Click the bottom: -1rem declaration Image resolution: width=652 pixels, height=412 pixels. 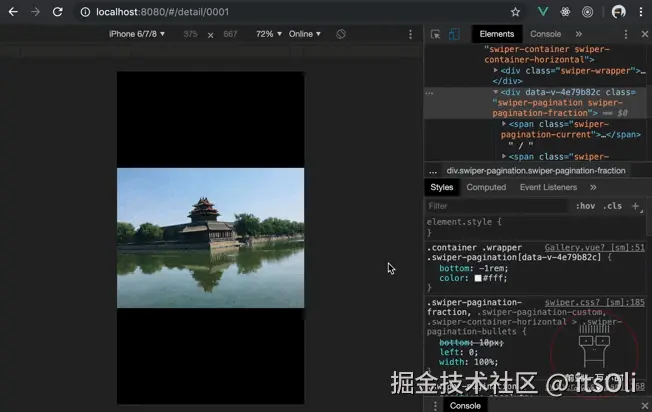tap(474, 268)
